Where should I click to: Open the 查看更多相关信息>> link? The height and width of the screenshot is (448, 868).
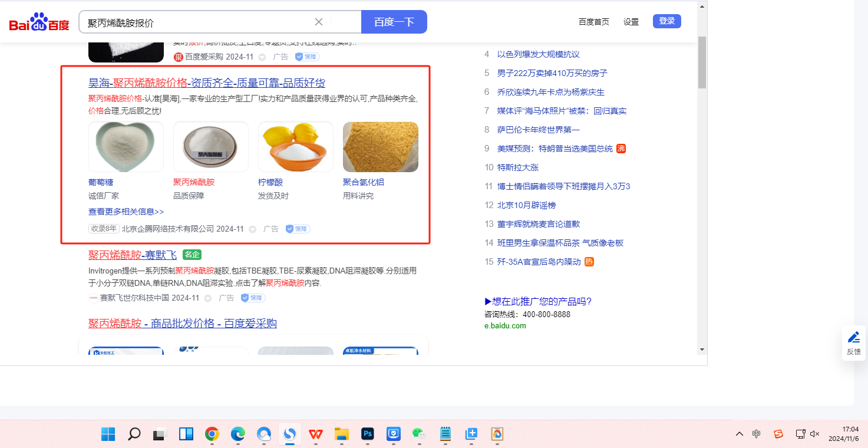coord(126,212)
